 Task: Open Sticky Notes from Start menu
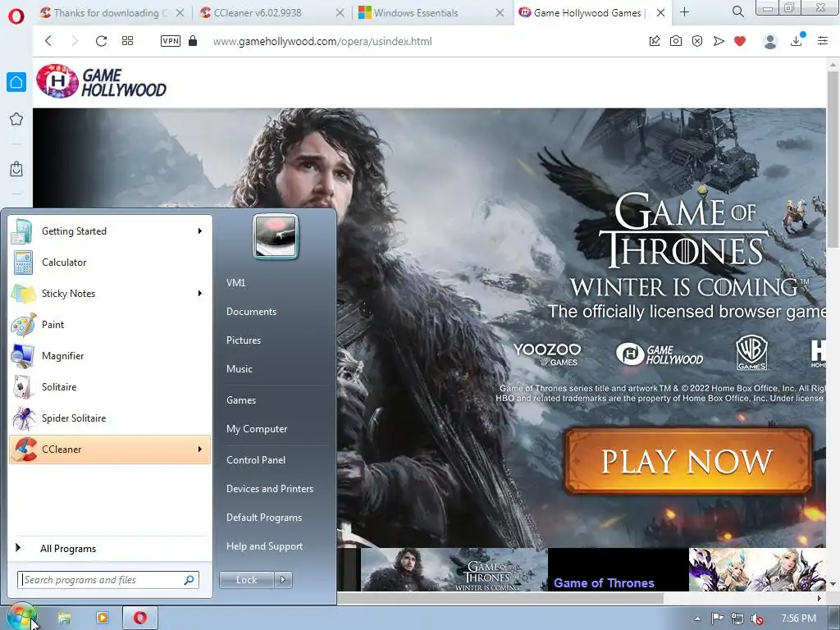tap(110, 293)
